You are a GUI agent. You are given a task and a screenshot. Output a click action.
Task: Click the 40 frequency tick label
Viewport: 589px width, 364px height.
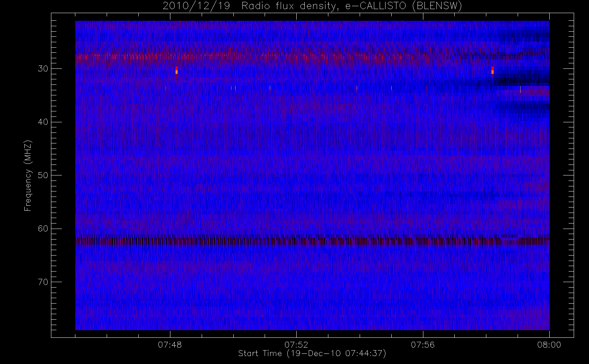pyautogui.click(x=43, y=122)
